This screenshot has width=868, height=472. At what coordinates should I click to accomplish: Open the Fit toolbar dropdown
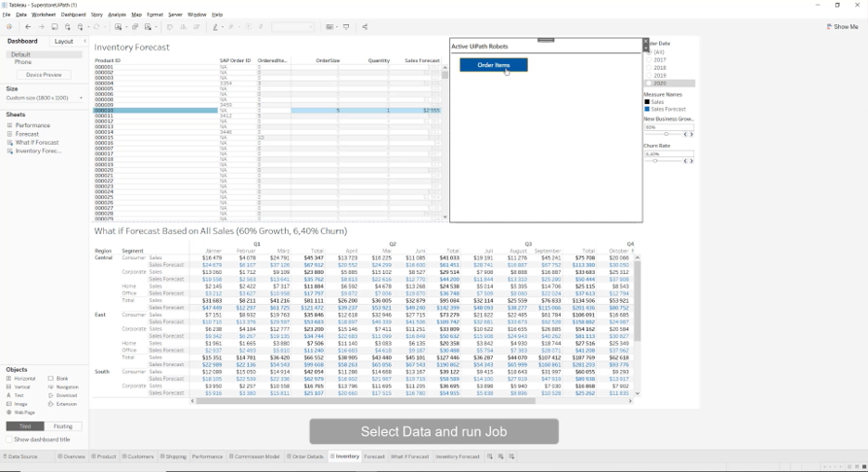pyautogui.click(x=293, y=26)
